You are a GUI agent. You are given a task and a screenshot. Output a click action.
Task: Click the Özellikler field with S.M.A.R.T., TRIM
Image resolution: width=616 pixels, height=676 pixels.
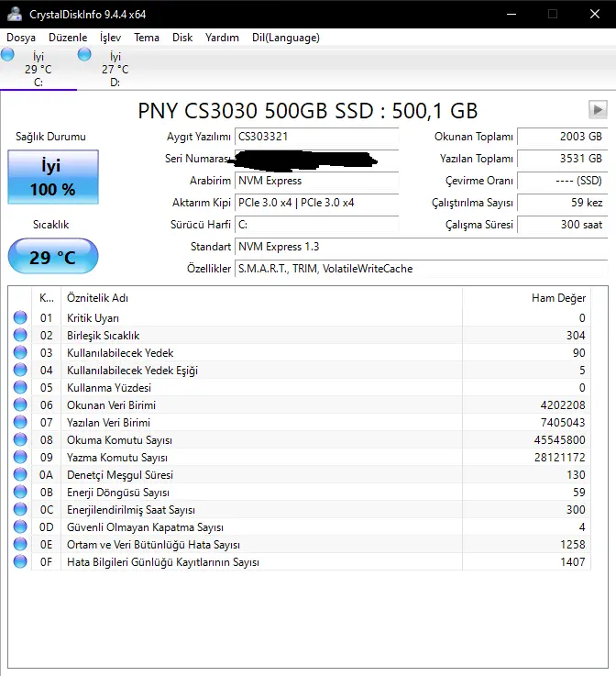point(421,269)
